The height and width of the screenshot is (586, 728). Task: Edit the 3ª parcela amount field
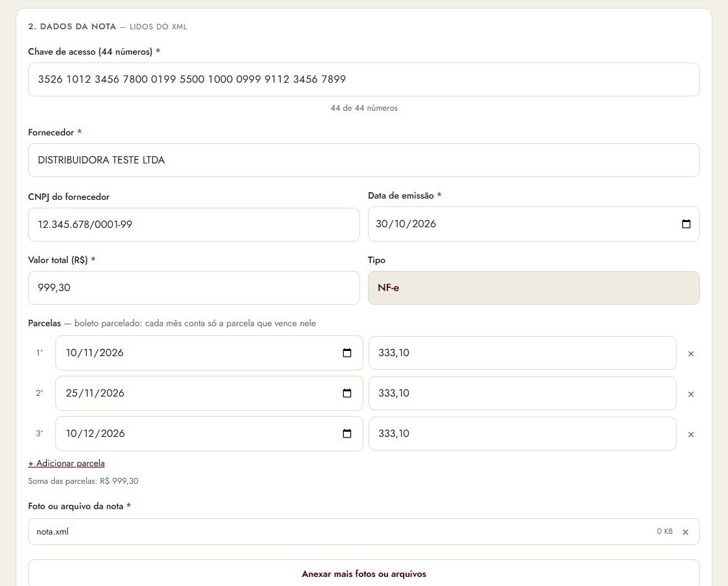click(522, 434)
